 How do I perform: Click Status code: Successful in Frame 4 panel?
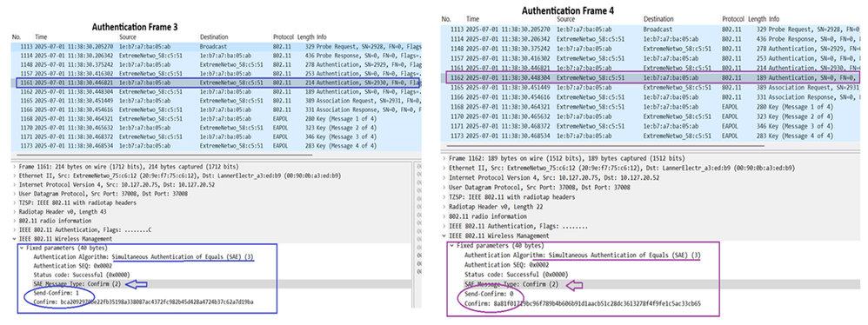tap(516, 275)
